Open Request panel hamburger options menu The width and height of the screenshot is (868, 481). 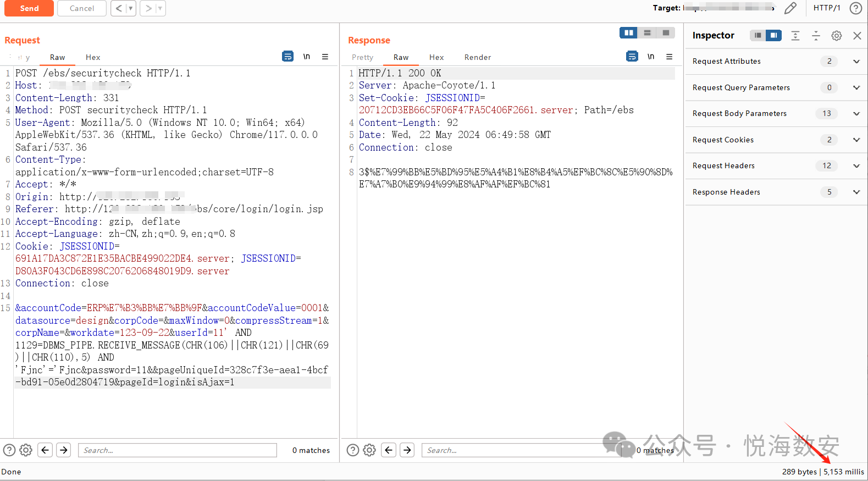click(x=325, y=56)
